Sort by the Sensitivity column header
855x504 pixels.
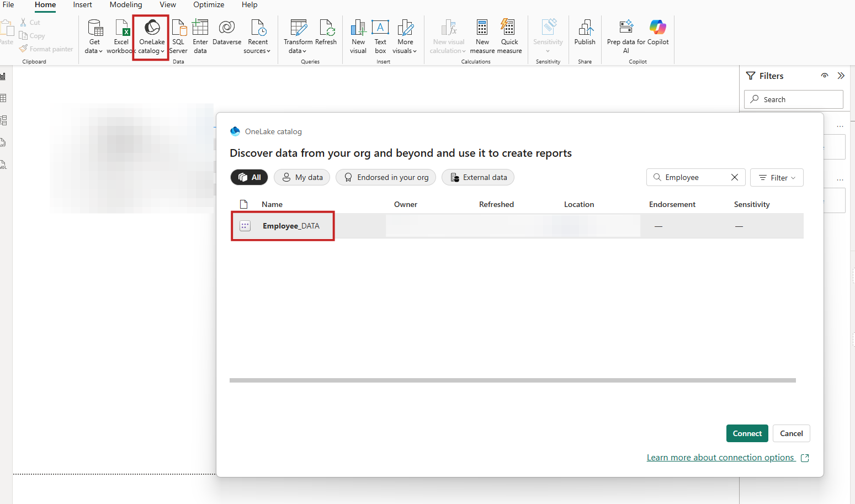[x=752, y=204]
